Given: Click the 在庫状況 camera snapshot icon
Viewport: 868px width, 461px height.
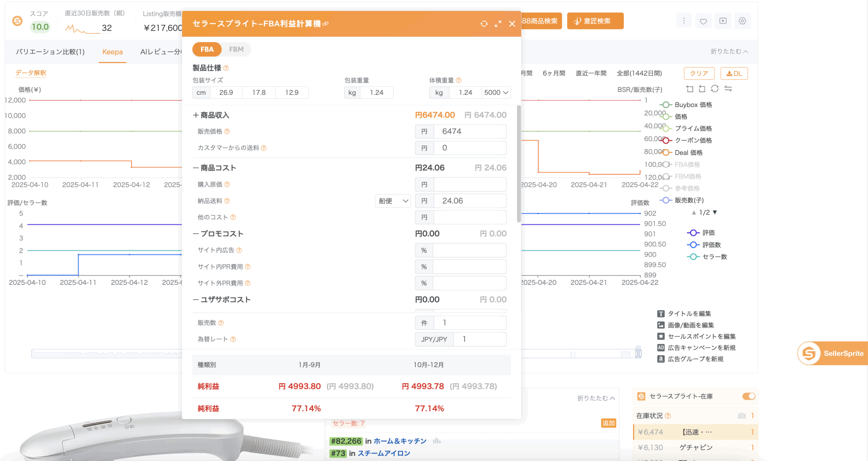Looking at the screenshot, I should pos(742,416).
